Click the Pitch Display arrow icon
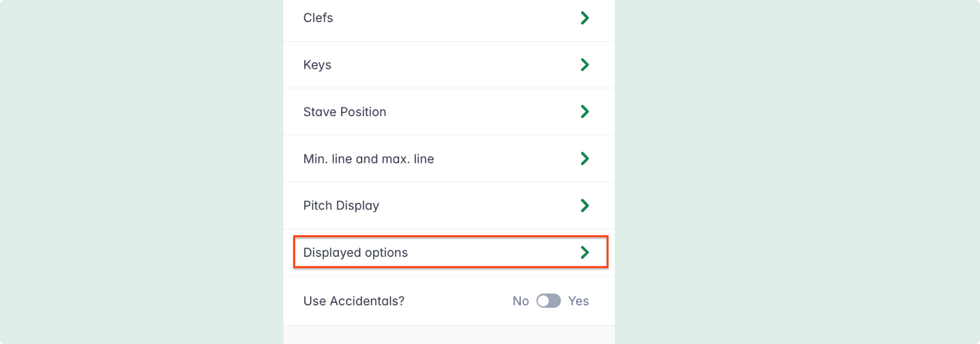The width and height of the screenshot is (980, 344). click(x=585, y=206)
